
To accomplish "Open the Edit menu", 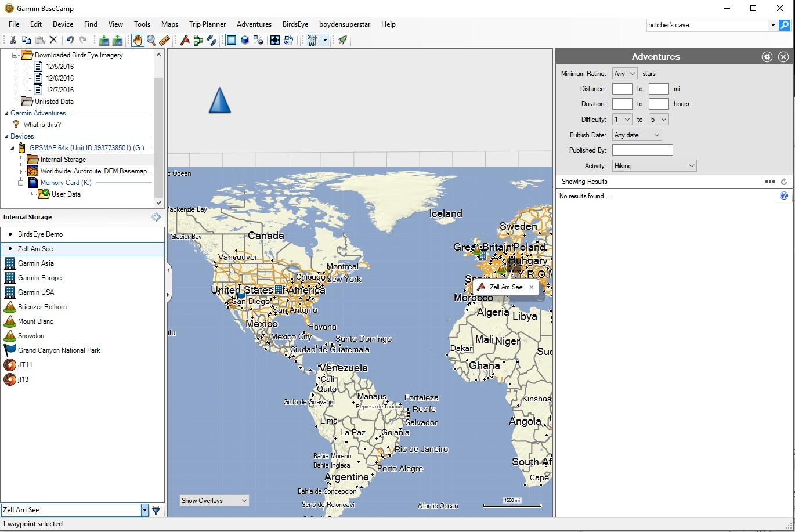I will (36, 24).
